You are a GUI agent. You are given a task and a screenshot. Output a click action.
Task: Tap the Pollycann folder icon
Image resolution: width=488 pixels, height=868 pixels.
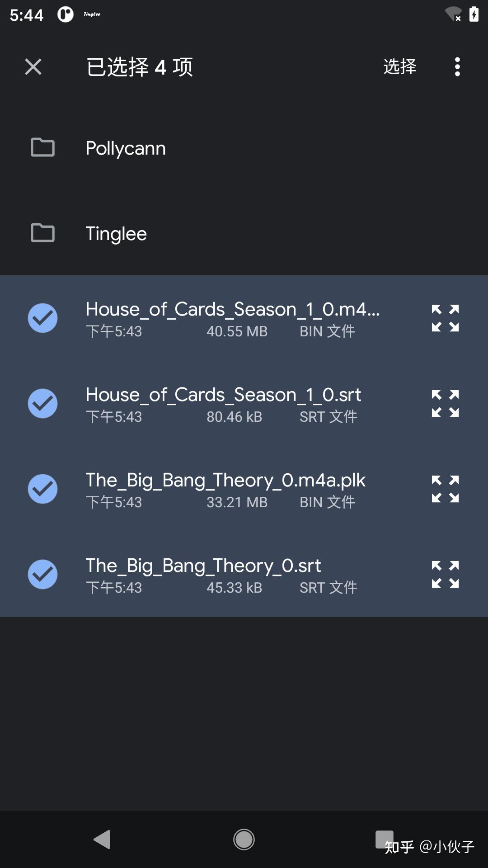[x=42, y=147]
